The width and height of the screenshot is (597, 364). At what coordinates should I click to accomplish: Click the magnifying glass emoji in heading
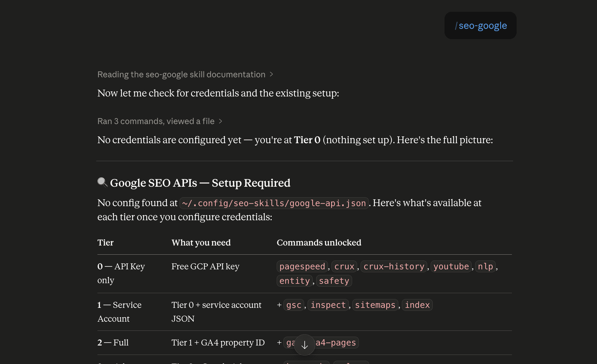pos(102,183)
